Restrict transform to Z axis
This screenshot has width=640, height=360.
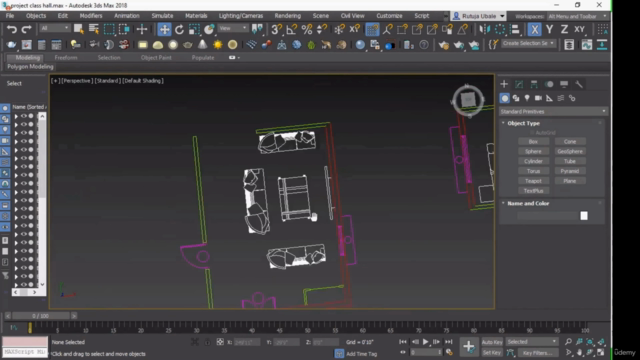click(564, 29)
